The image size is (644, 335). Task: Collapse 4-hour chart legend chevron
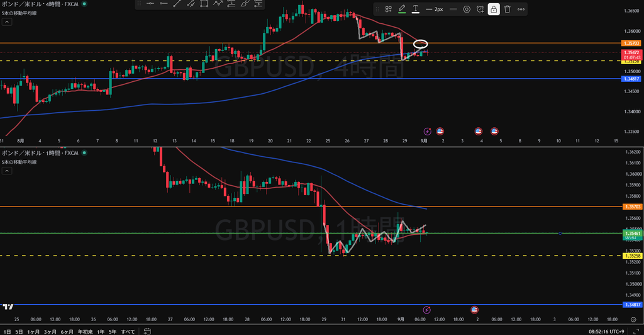pos(6,22)
